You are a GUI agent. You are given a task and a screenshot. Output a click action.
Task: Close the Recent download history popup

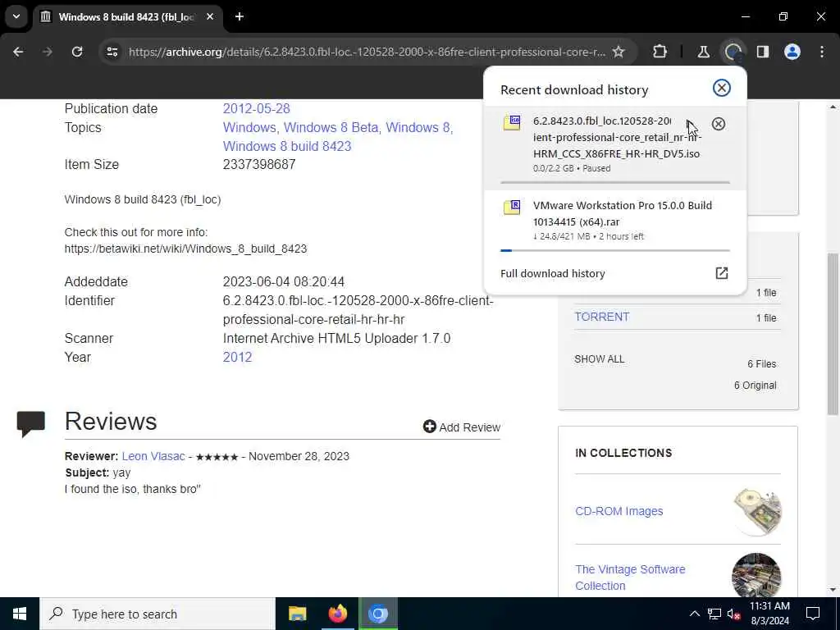[x=722, y=88]
